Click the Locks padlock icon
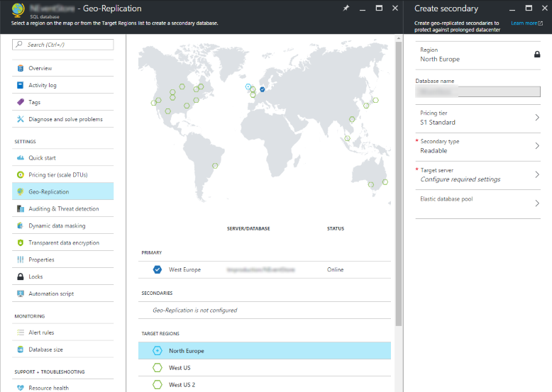This screenshot has height=392, width=552. point(21,276)
